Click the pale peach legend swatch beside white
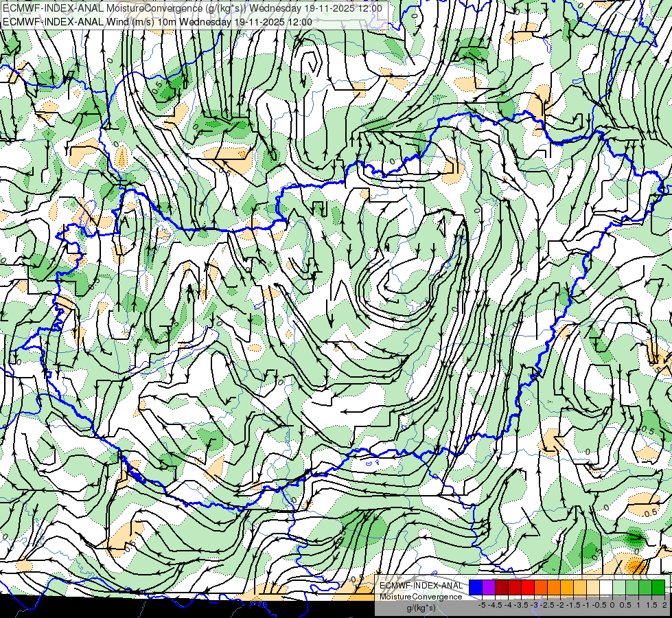 coord(593,587)
